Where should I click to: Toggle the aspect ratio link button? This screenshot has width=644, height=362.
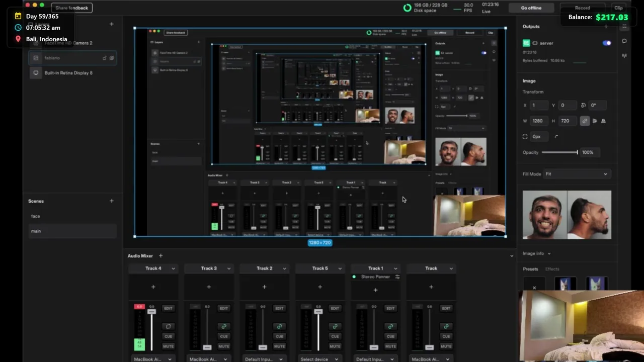585,121
